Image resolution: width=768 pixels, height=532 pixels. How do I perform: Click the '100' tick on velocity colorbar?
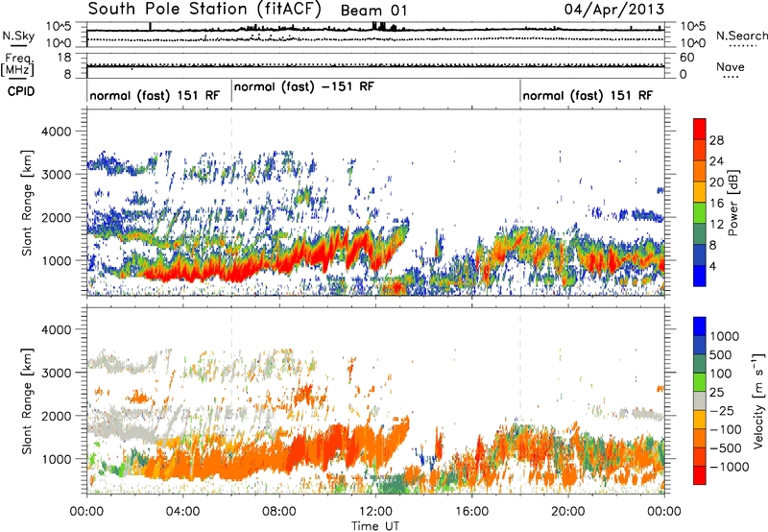(x=721, y=374)
